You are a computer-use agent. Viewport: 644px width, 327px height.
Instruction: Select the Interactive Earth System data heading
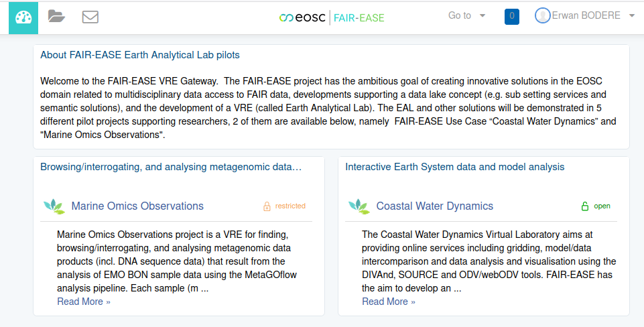point(454,167)
